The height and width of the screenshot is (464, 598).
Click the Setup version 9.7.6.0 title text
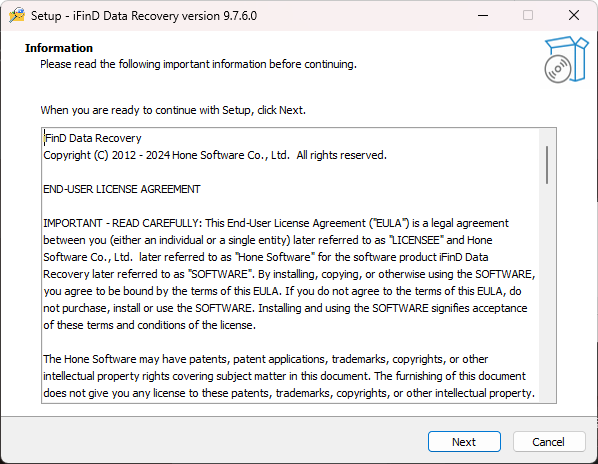(x=144, y=16)
